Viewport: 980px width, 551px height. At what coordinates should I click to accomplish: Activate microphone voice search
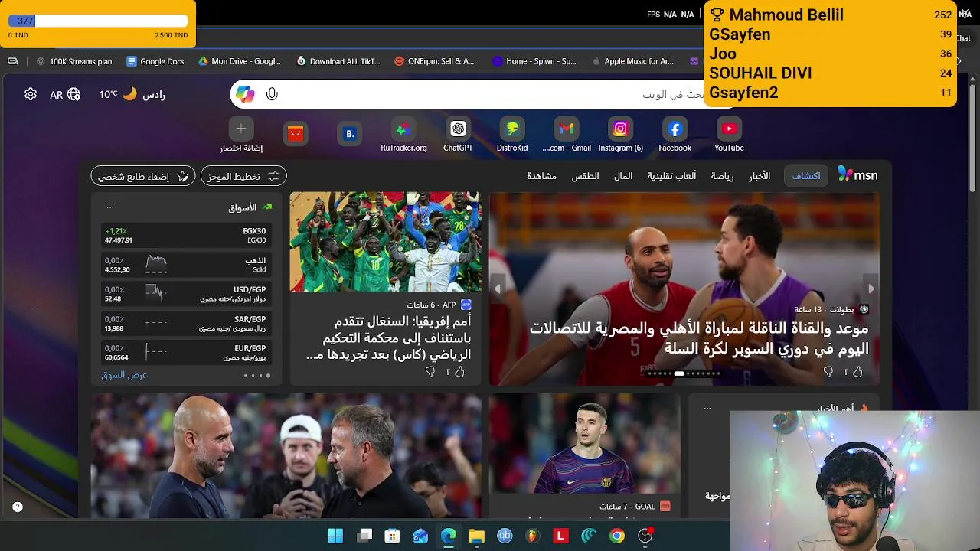[x=272, y=94]
